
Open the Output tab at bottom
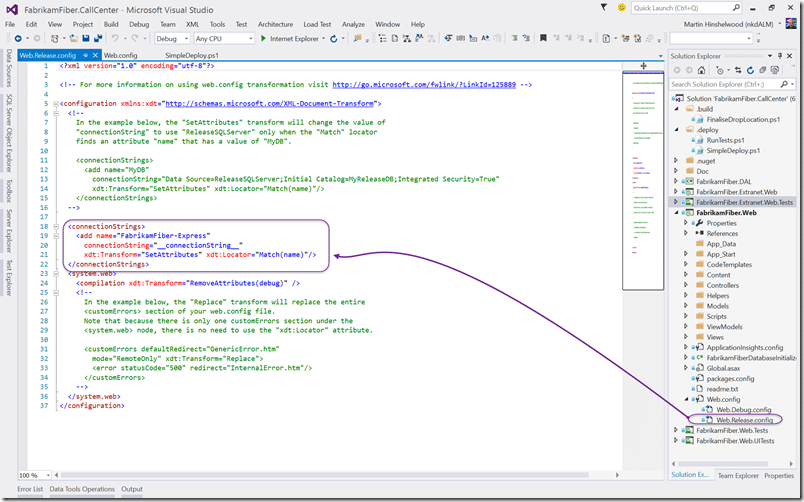[132, 489]
